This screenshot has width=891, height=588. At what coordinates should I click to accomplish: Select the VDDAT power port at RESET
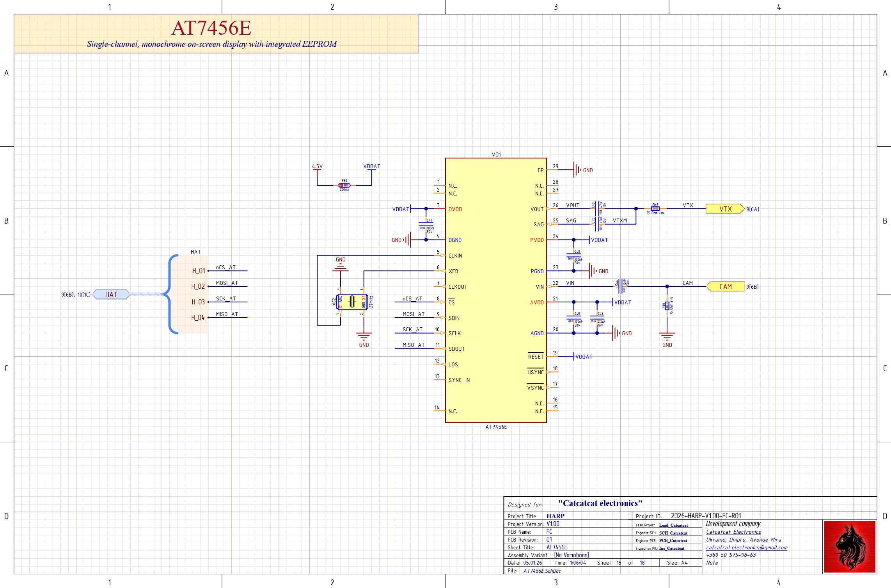581,357
